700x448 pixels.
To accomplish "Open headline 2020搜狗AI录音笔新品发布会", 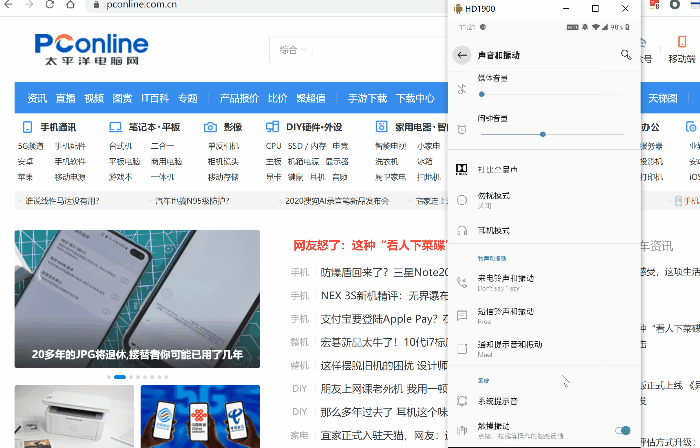I will (x=337, y=201).
